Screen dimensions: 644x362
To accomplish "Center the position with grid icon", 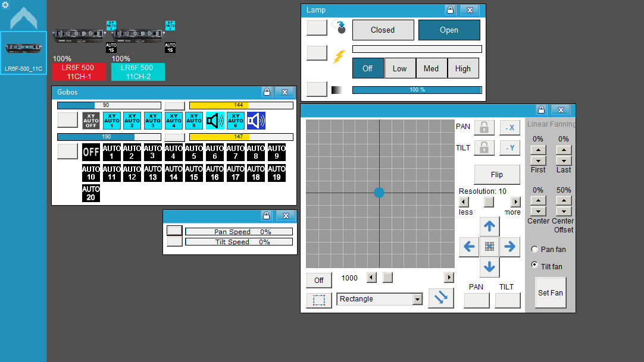I will pos(489,247).
